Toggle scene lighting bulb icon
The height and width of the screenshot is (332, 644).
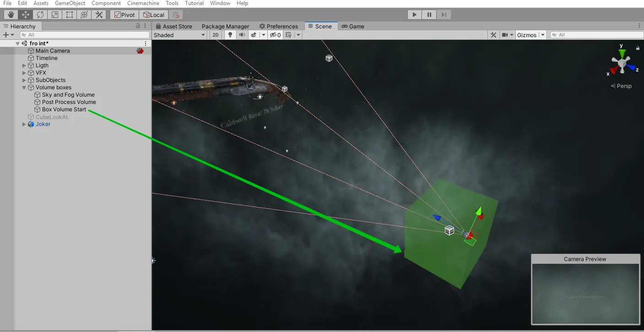(230, 35)
